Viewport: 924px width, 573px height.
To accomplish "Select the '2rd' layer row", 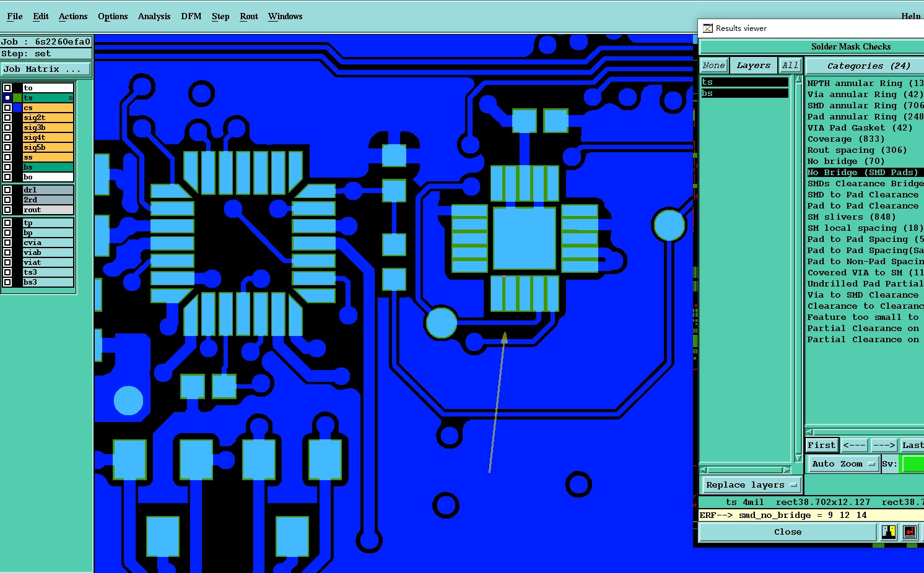I will [48, 200].
